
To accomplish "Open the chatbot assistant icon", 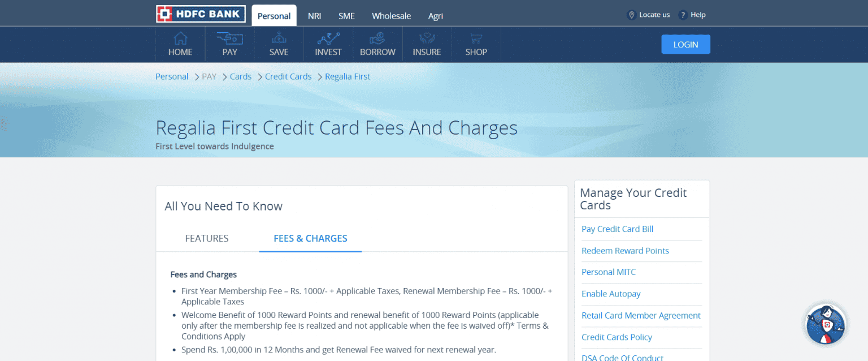I will point(826,324).
